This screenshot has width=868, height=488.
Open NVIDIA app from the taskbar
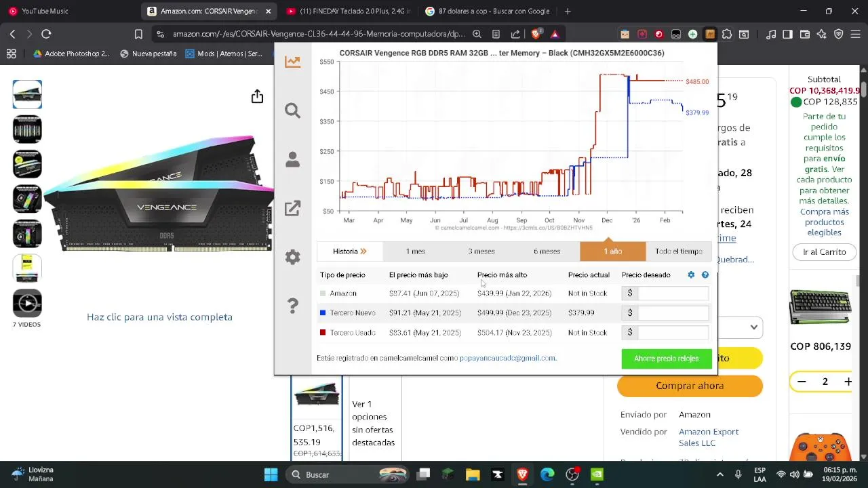click(x=597, y=474)
